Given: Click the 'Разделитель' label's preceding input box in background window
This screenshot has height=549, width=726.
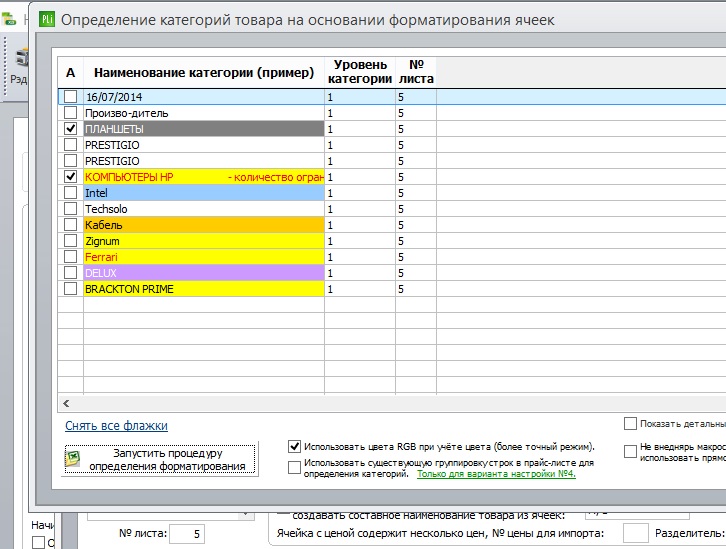Looking at the screenshot, I should [x=635, y=533].
